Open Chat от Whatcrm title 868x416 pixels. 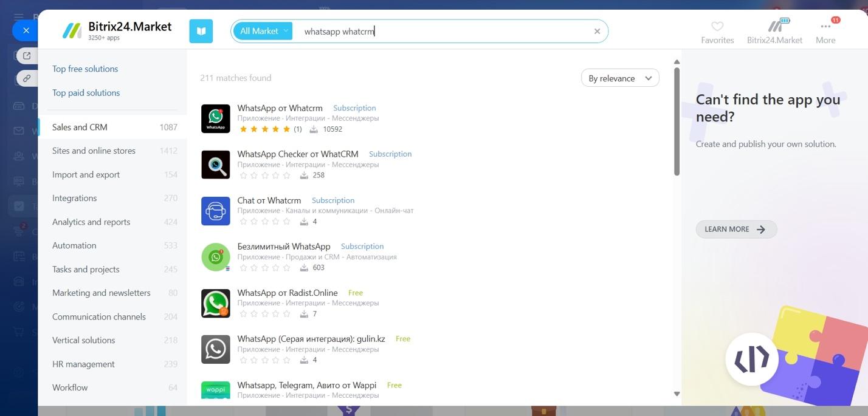[269, 200]
